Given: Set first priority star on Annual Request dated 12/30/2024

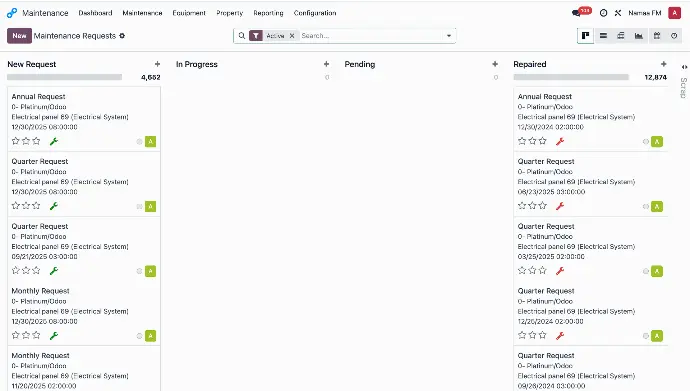Looking at the screenshot, I should click(x=522, y=141).
